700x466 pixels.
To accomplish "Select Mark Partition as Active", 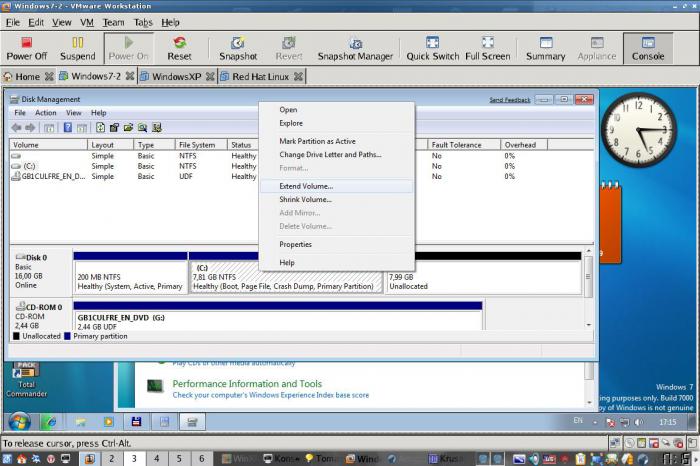I will pyautogui.click(x=337, y=141).
